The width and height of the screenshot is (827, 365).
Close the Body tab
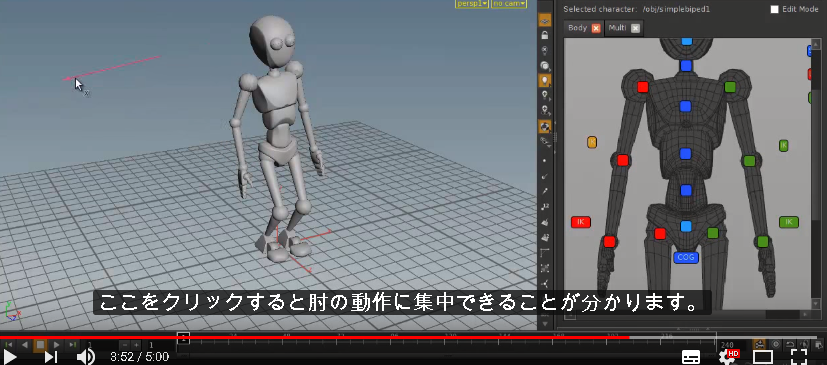(596, 28)
